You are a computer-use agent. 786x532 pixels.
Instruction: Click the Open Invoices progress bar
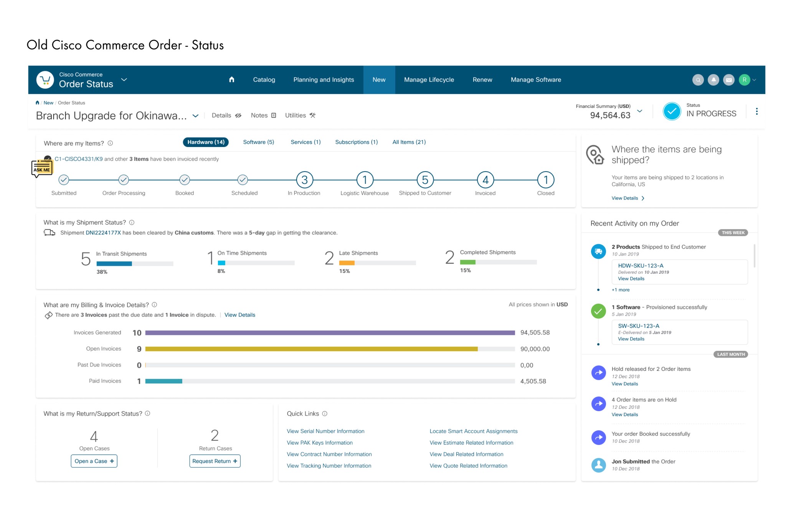point(311,349)
